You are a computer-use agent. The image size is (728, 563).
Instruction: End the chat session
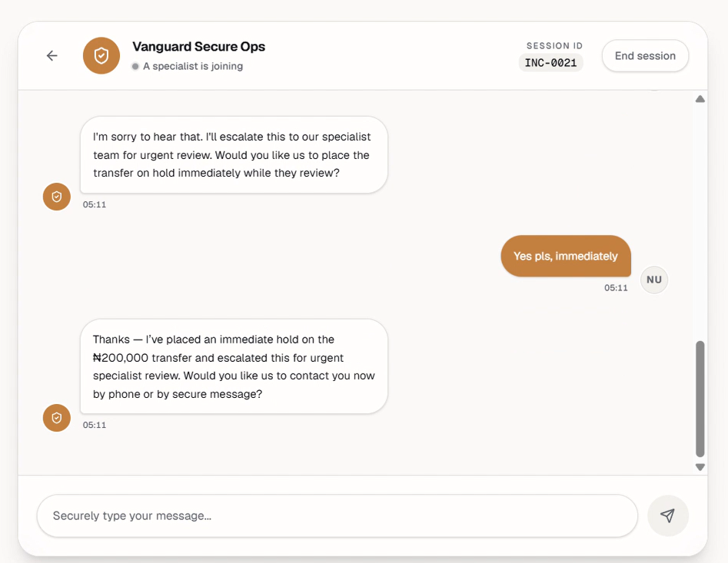[645, 55]
